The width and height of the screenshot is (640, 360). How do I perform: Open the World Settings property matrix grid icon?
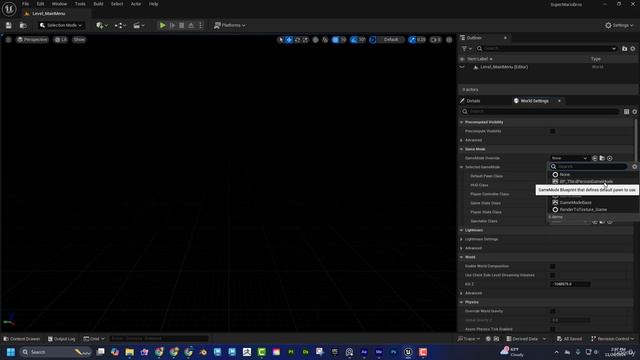tap(627, 111)
